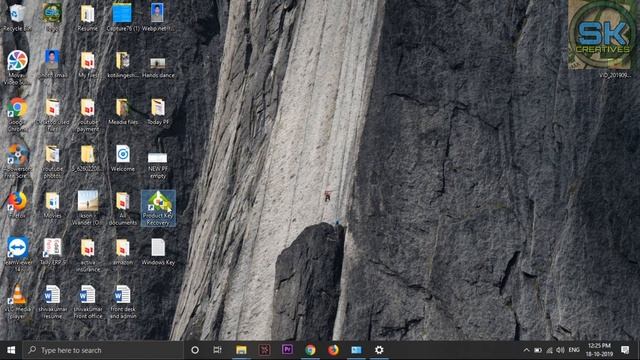640x360 pixels.
Task: Open Settings gear on taskbar
Action: (x=379, y=350)
